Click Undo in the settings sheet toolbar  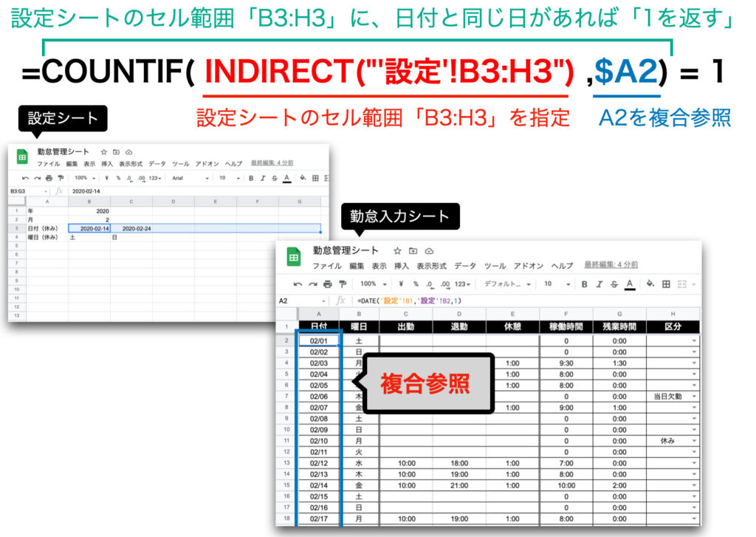pos(25,179)
